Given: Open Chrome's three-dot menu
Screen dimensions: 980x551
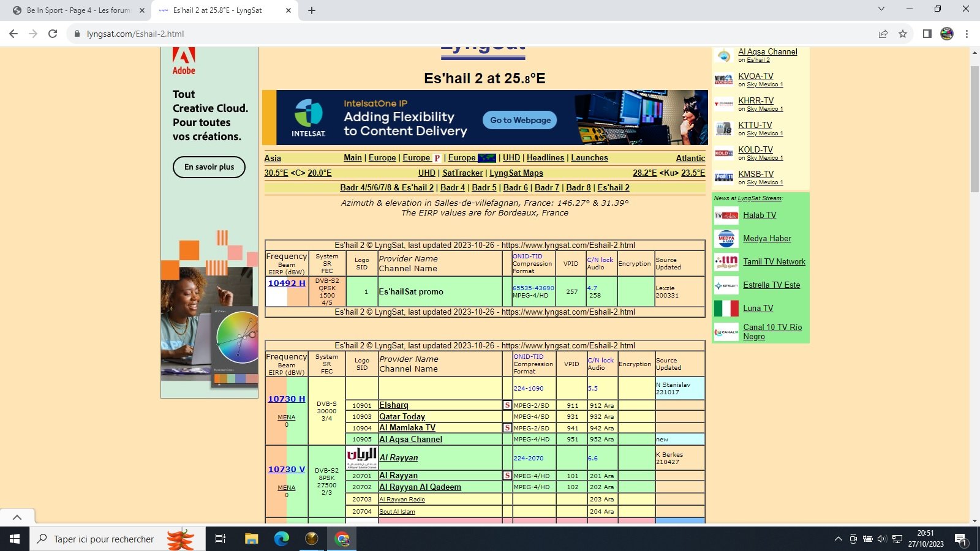Looking at the screenshot, I should pyautogui.click(x=967, y=34).
